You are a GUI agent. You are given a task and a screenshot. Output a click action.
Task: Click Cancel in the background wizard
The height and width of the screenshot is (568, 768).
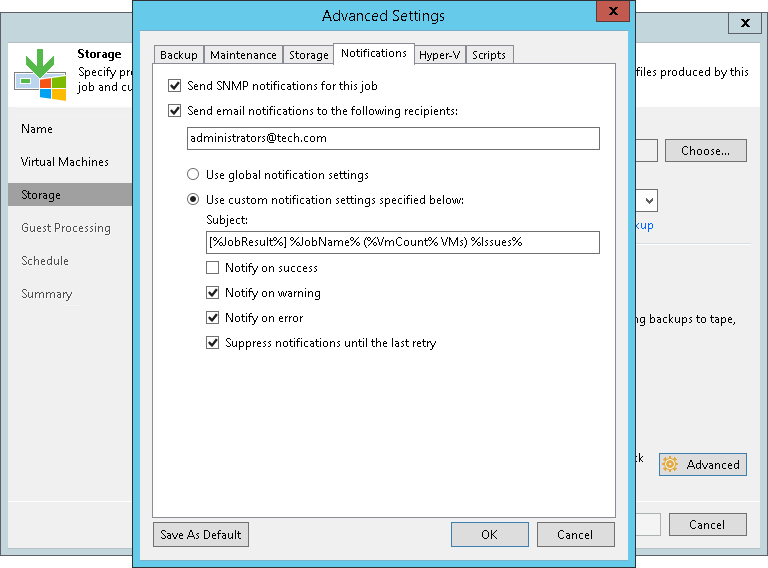pyautogui.click(x=707, y=524)
